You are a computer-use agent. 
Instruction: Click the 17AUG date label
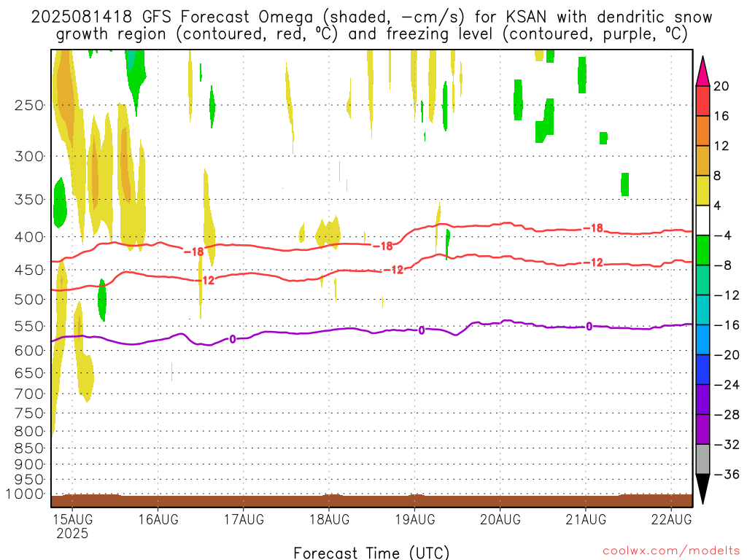click(x=244, y=519)
